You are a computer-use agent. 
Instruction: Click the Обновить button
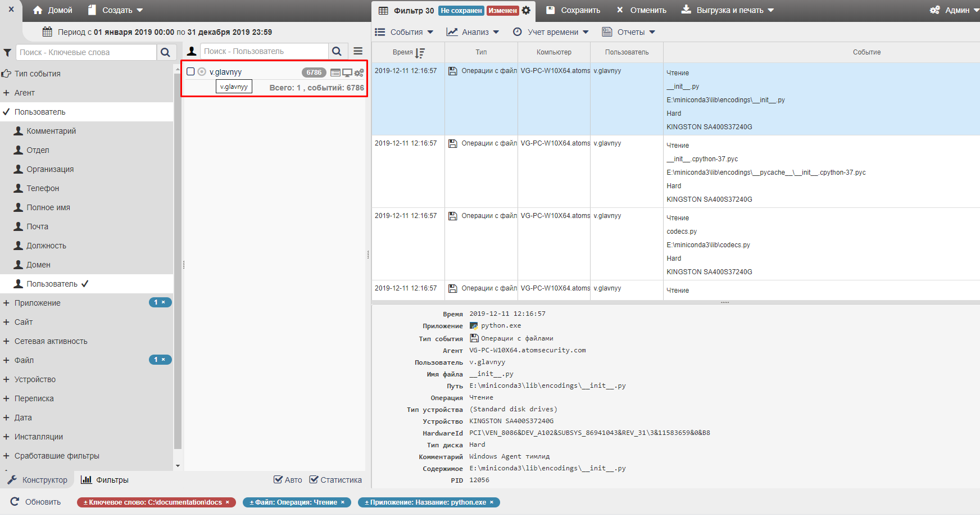(x=36, y=502)
